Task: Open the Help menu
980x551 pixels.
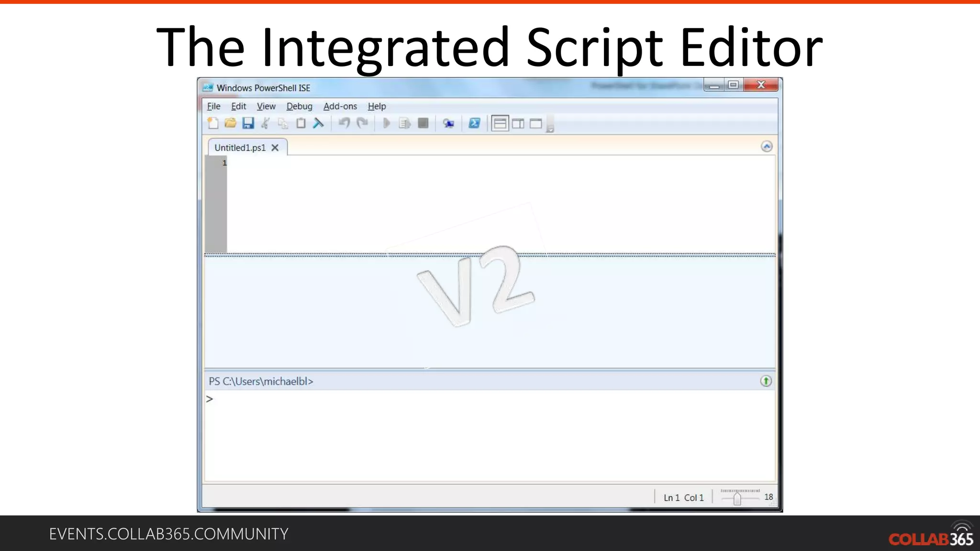Action: (377, 106)
